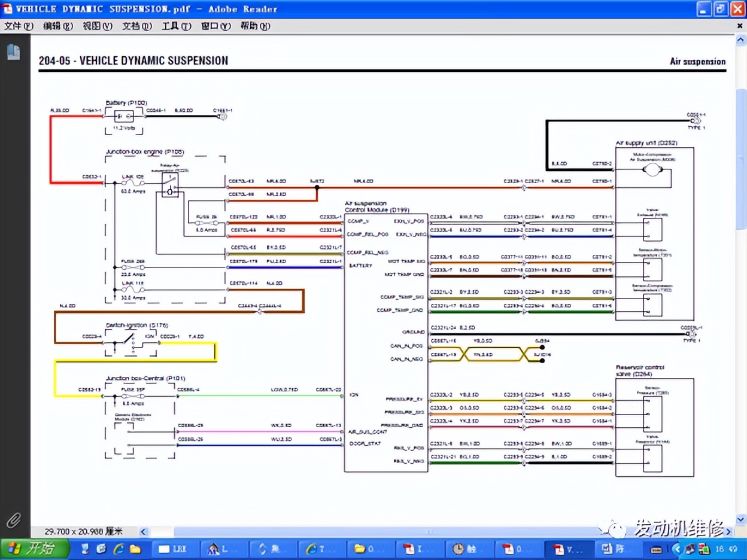Click the page size 29.700 x 20.988 field
747x560 pixels.
tap(84, 531)
